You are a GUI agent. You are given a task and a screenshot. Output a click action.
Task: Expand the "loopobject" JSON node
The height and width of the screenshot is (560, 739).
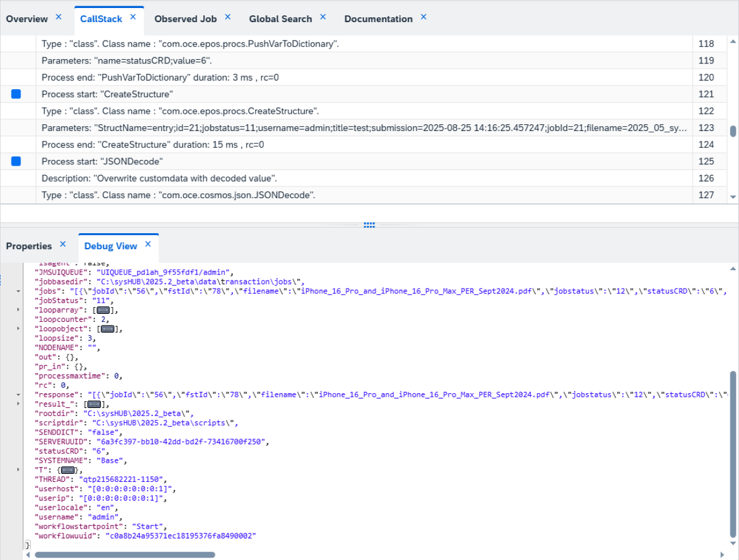[18, 329]
